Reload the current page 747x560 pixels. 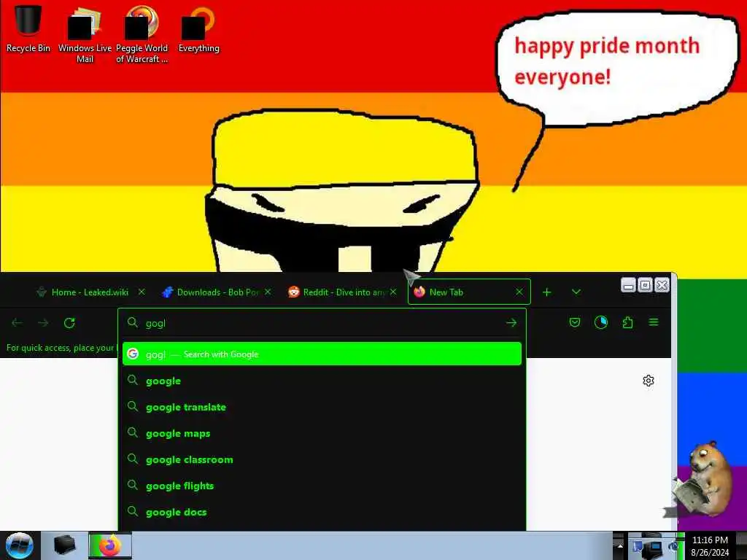(x=69, y=323)
